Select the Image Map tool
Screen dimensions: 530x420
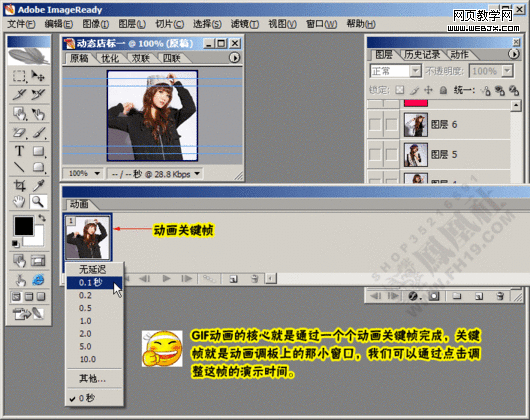(x=19, y=114)
